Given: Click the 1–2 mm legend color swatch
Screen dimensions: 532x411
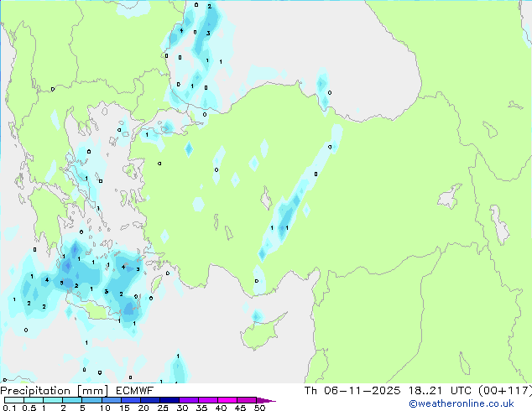Looking at the screenshot, I should (x=53, y=400).
